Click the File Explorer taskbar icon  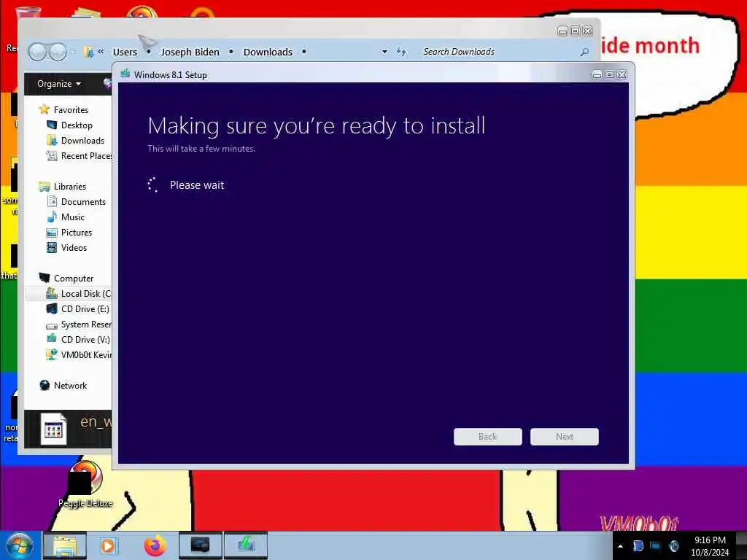point(65,545)
